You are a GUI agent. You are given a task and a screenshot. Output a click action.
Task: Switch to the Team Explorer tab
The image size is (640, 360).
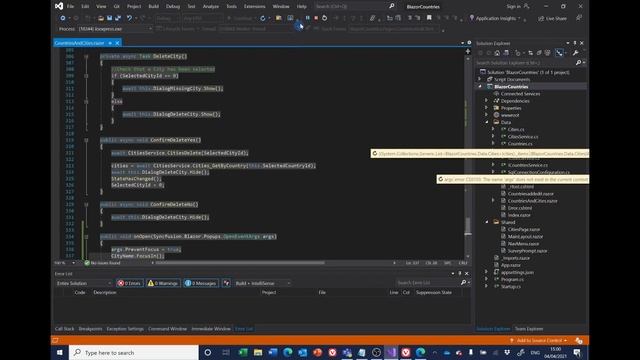(529, 329)
